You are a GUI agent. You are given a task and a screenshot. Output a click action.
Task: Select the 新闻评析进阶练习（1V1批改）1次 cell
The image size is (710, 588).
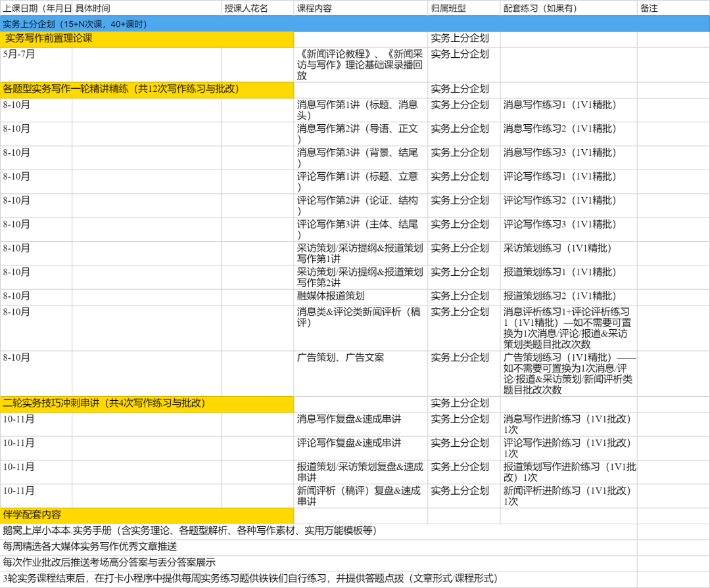[569, 496]
